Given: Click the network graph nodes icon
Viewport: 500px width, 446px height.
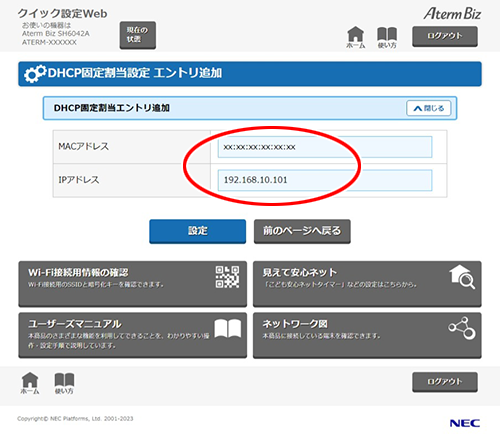Looking at the screenshot, I should pyautogui.click(x=462, y=328).
